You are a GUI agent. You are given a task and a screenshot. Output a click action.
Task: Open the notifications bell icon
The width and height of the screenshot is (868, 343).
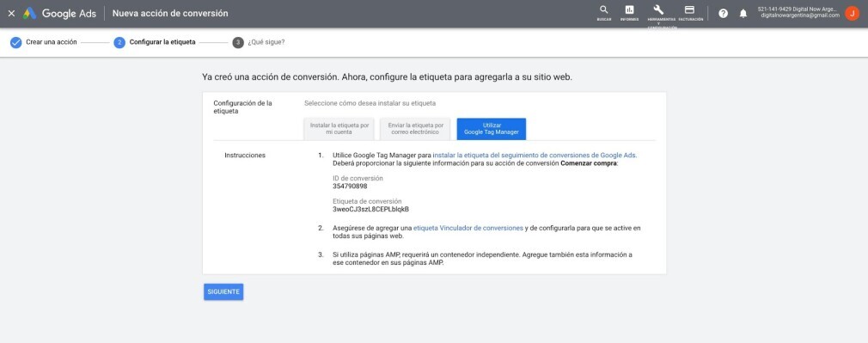pos(743,13)
